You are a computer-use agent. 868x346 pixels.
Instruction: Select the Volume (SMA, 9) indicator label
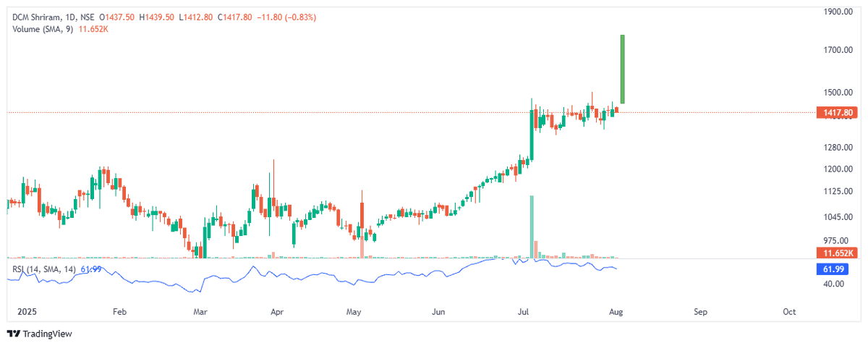coord(43,28)
